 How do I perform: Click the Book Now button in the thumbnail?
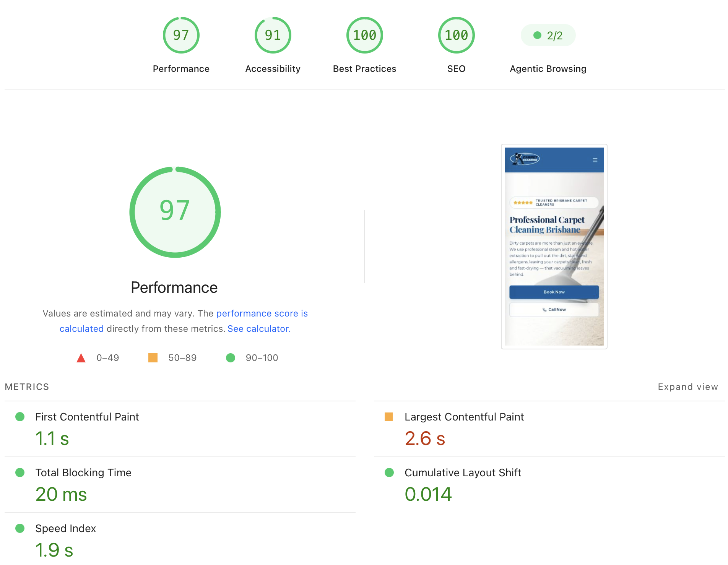click(554, 292)
